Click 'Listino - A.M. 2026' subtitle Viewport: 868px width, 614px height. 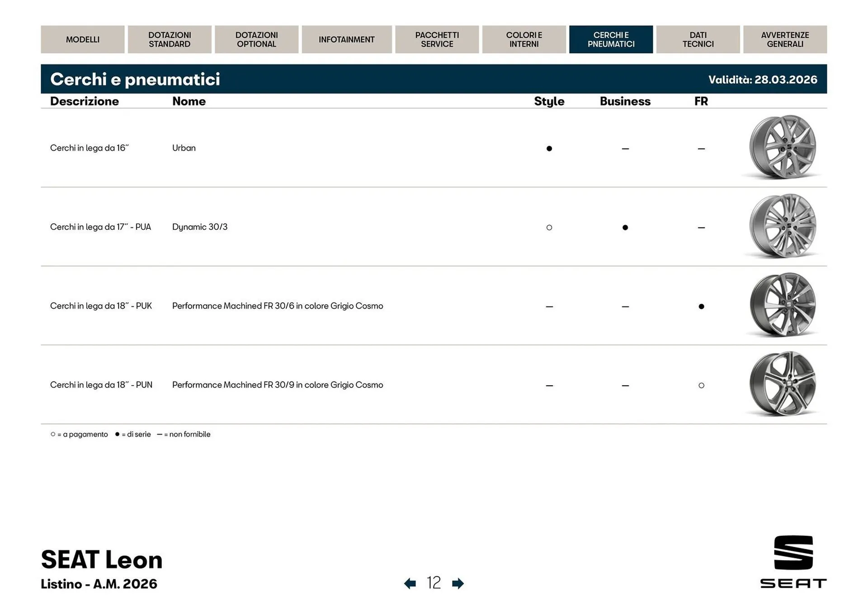tap(99, 584)
